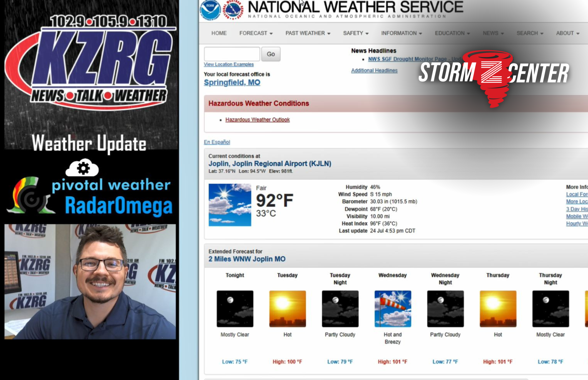Expand the SAFETY dropdown menu
The height and width of the screenshot is (380, 588).
(x=356, y=33)
